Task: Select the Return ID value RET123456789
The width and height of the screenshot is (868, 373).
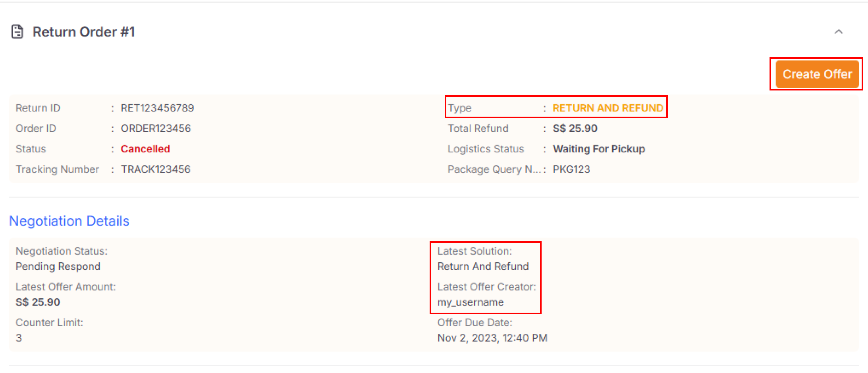Action: (x=157, y=108)
